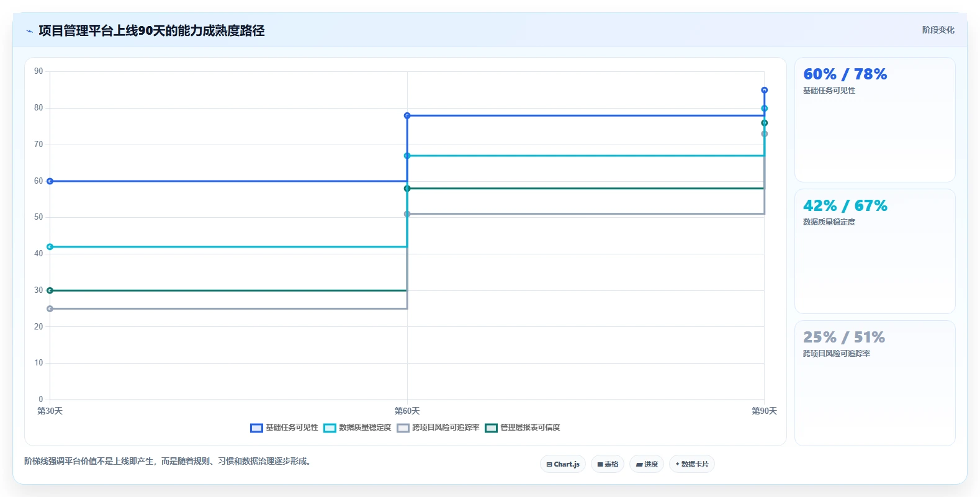
Task: Hide the 跨项目风险可追踪率 series via legend
Action: click(438, 428)
